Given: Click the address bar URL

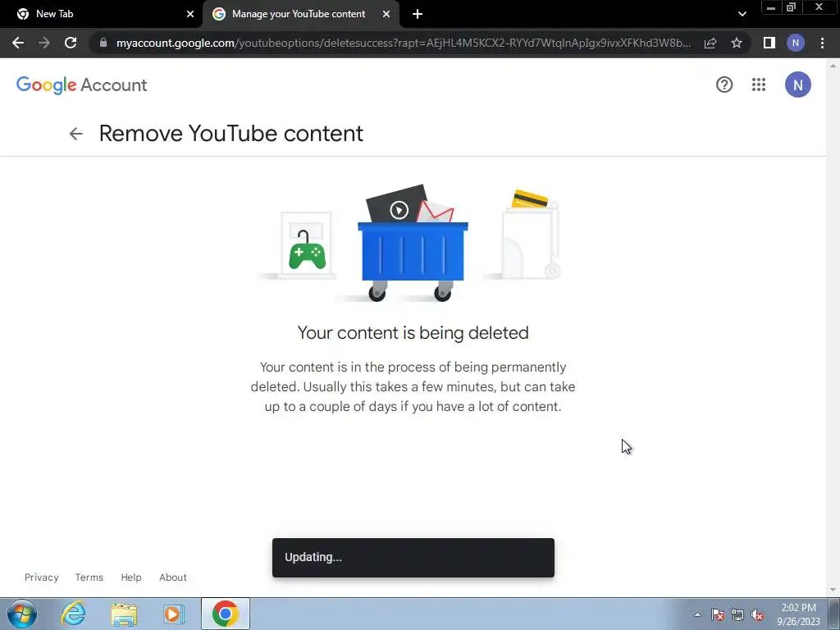Looking at the screenshot, I should (403, 43).
